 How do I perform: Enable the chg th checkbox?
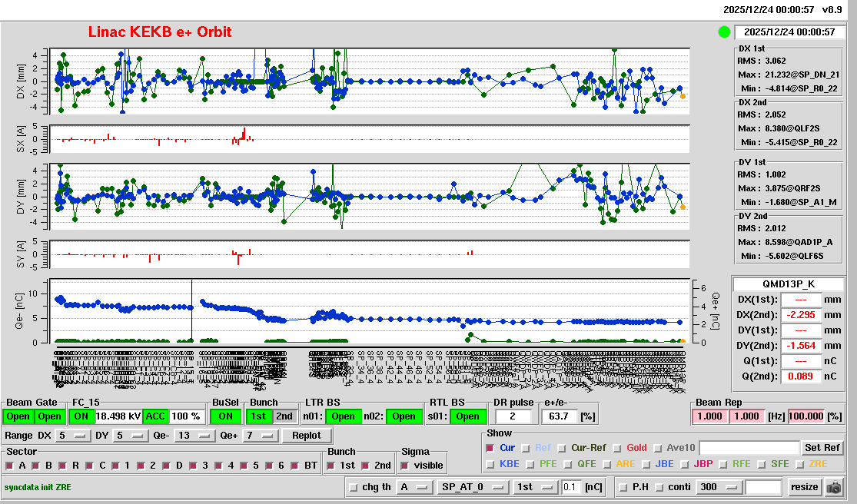click(x=353, y=487)
